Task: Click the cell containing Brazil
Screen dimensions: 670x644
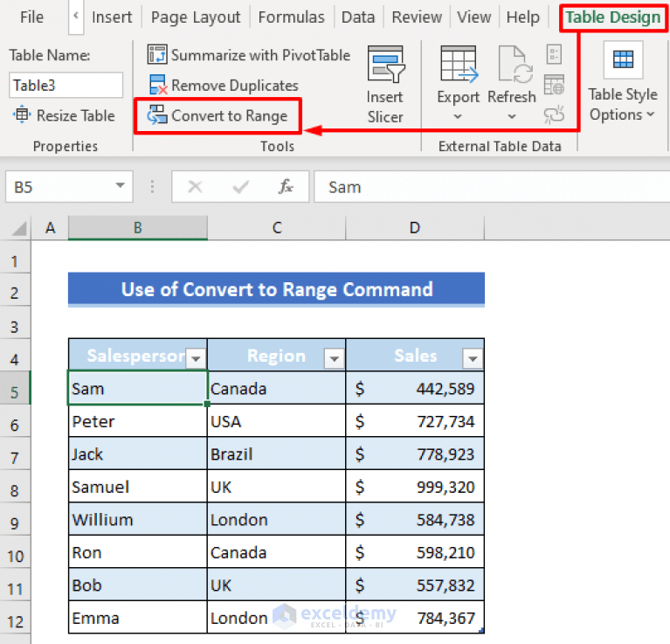Action: pos(276,454)
